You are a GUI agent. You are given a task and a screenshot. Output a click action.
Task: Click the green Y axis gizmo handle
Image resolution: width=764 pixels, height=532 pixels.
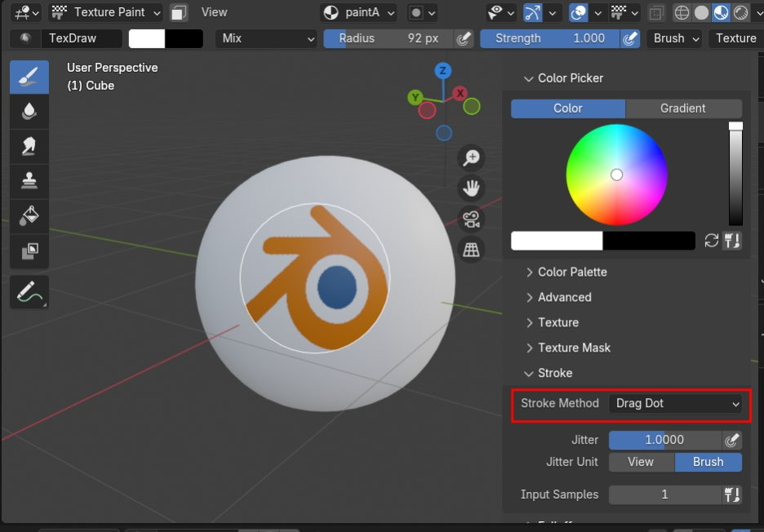pyautogui.click(x=415, y=97)
